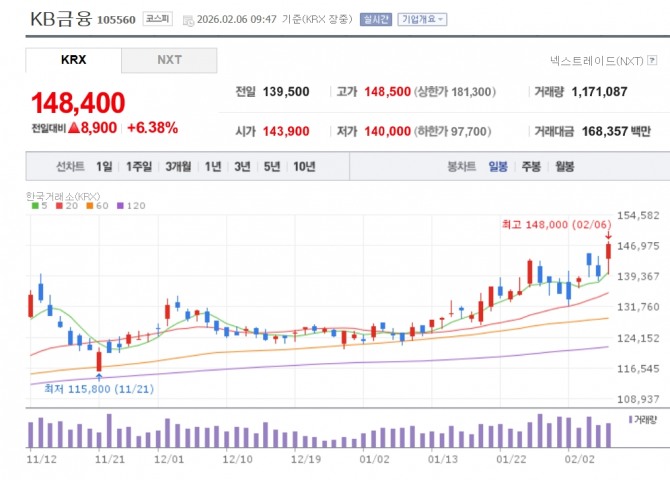
Task: Switch to the KRX tab
Action: tap(73, 60)
